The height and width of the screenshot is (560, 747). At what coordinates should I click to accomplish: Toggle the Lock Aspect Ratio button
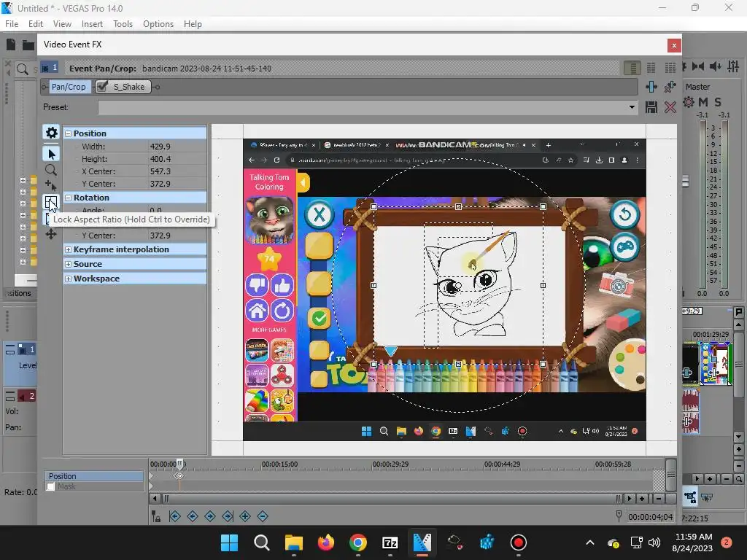click(x=51, y=202)
